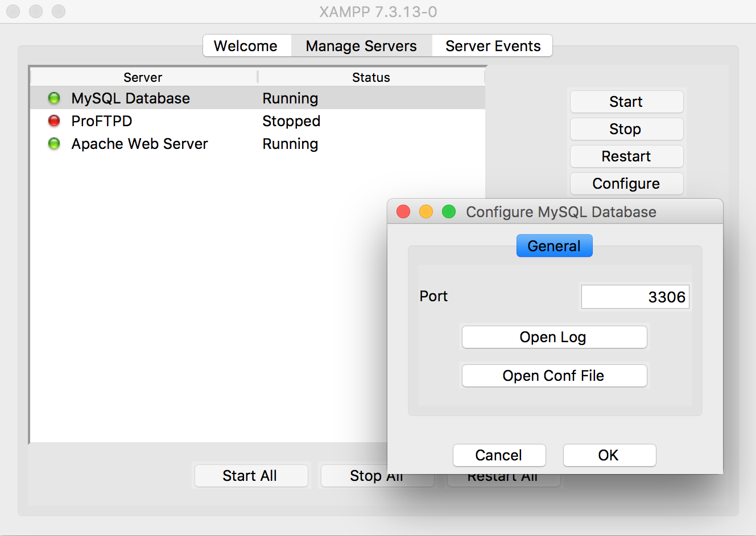Click green status indicator for MySQL Database
Screen dimensions: 756x536
[54, 98]
